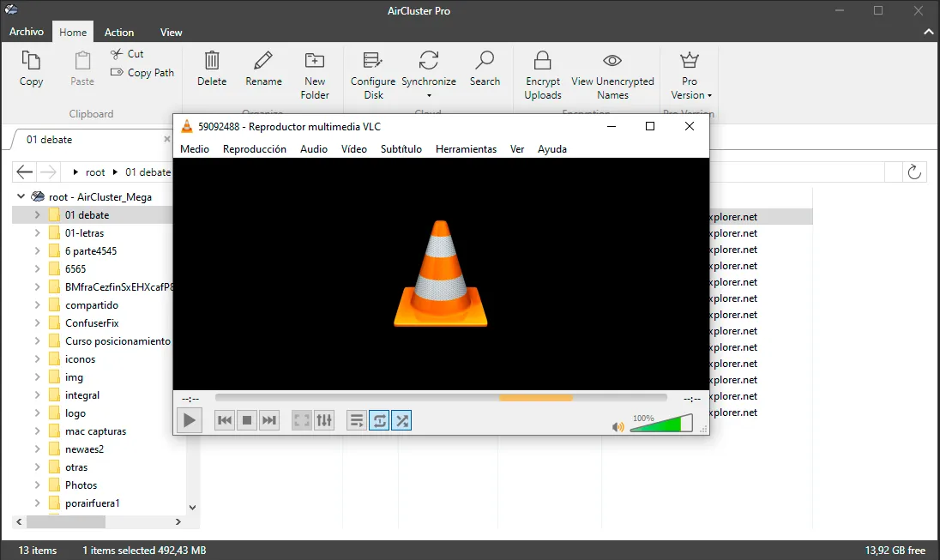
Task: Expand the 01-letras folder
Action: click(37, 232)
